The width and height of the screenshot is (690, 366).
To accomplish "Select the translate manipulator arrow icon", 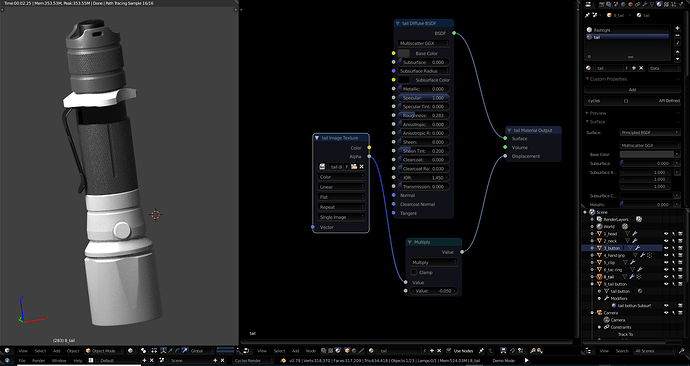I will pyautogui.click(x=170, y=351).
